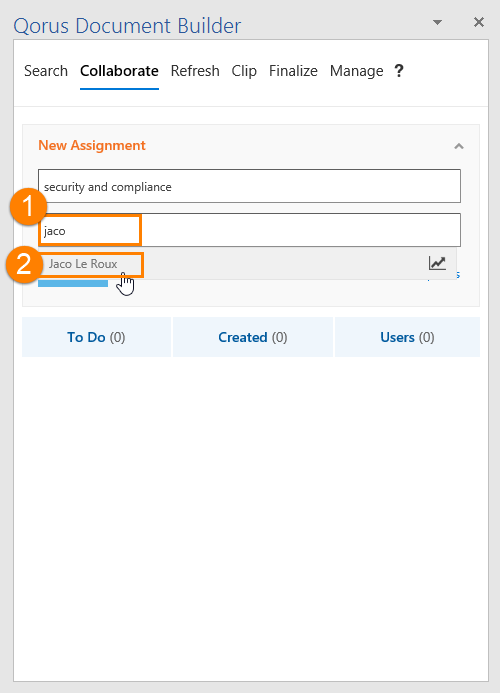Select the Collaborate tab
This screenshot has width=500, height=693.
[119, 71]
